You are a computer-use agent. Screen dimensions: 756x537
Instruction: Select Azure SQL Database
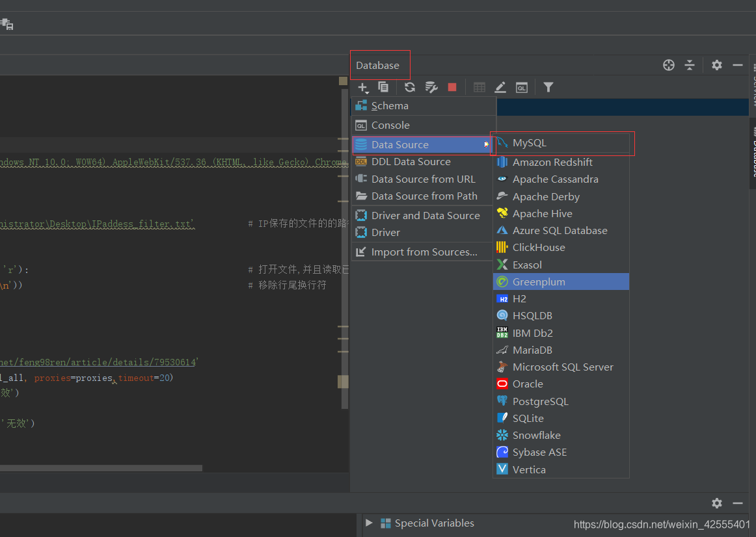coord(561,231)
